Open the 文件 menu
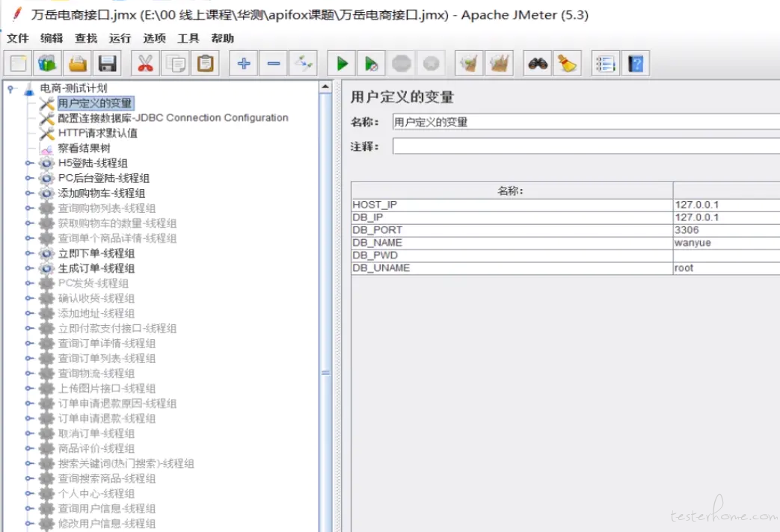 [18, 38]
